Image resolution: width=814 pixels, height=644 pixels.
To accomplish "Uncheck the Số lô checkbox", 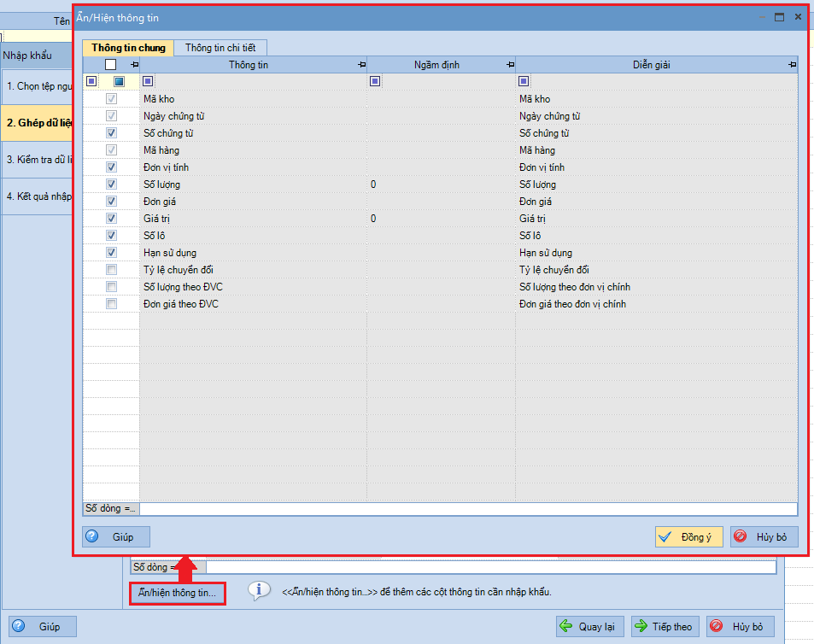I will coord(111,235).
